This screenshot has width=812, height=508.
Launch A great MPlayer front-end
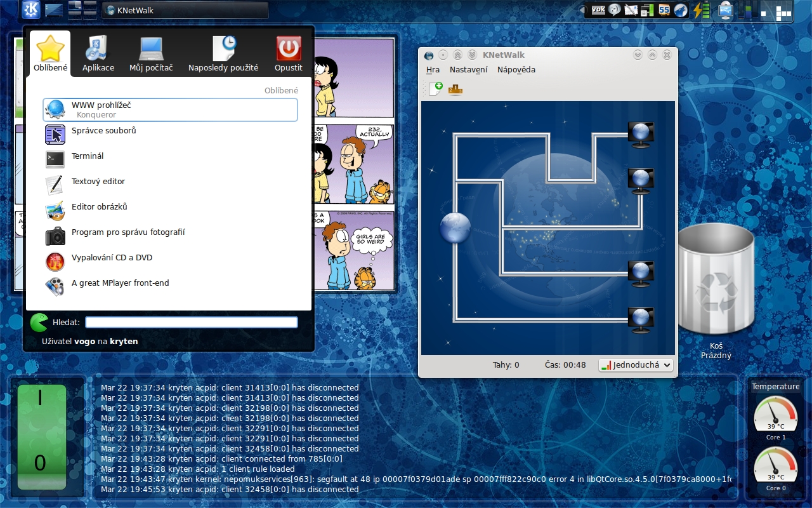pyautogui.click(x=170, y=287)
